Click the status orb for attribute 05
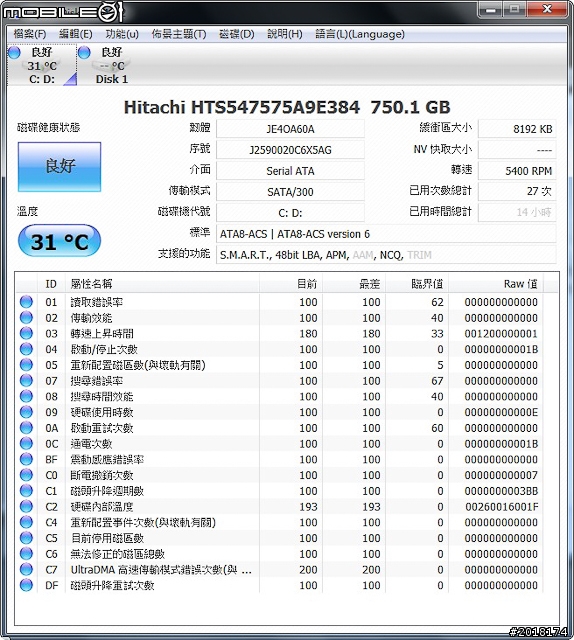 point(26,364)
